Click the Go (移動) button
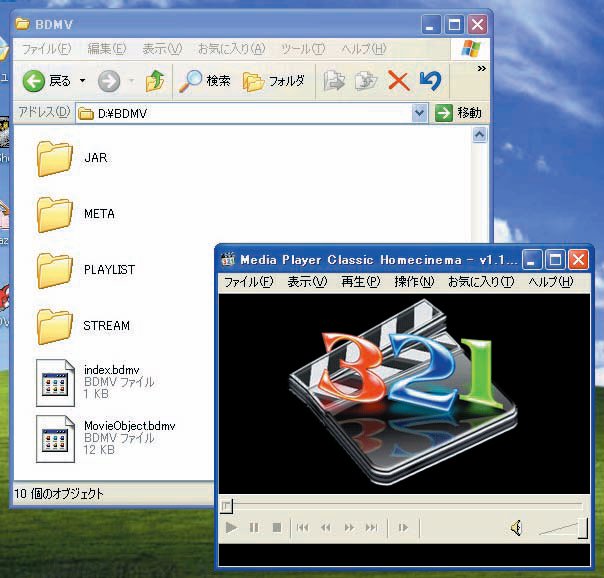Viewport: 604px width, 578px height. pyautogui.click(x=458, y=113)
